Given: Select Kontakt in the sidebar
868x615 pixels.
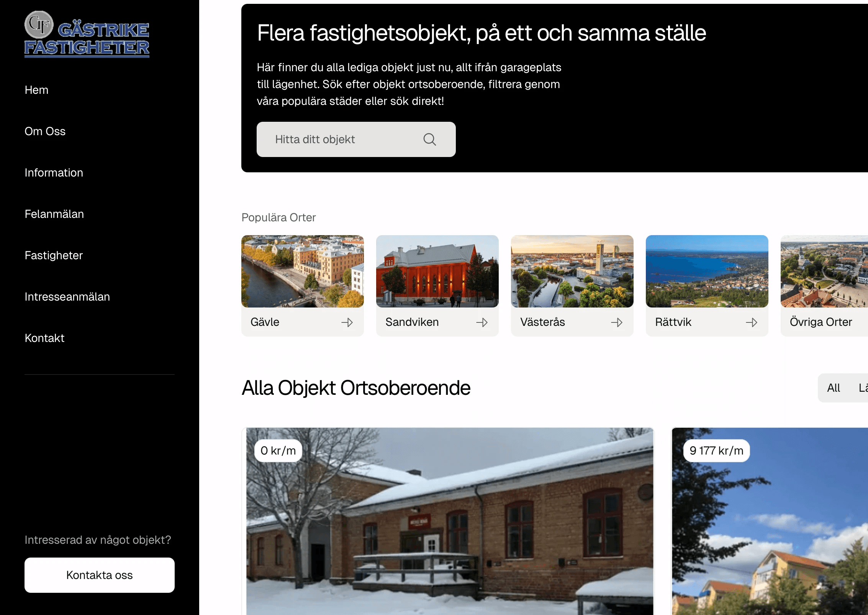Looking at the screenshot, I should click(44, 338).
